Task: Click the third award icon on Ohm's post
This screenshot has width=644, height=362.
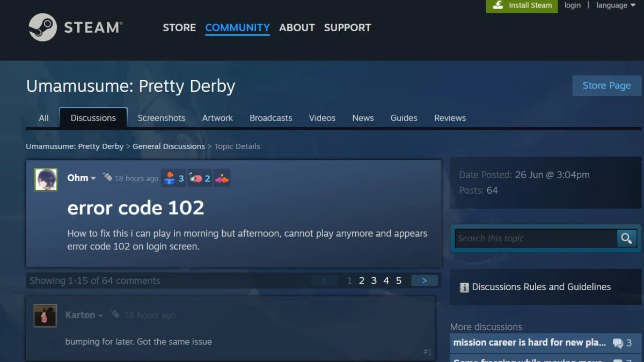Action: pyautogui.click(x=222, y=178)
